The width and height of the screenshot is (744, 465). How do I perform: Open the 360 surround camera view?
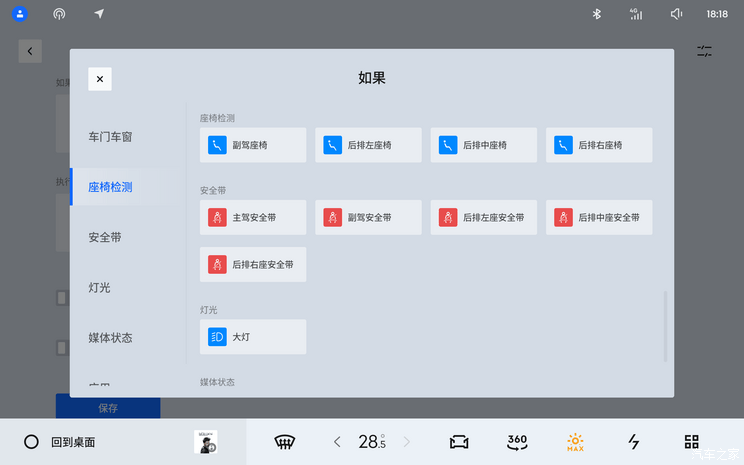point(517,442)
